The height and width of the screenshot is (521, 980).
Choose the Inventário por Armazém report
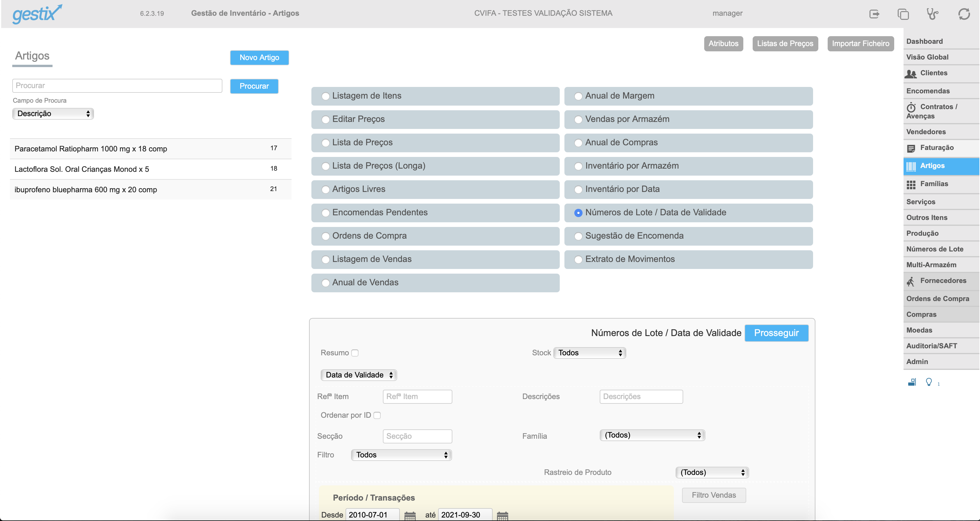click(x=578, y=166)
